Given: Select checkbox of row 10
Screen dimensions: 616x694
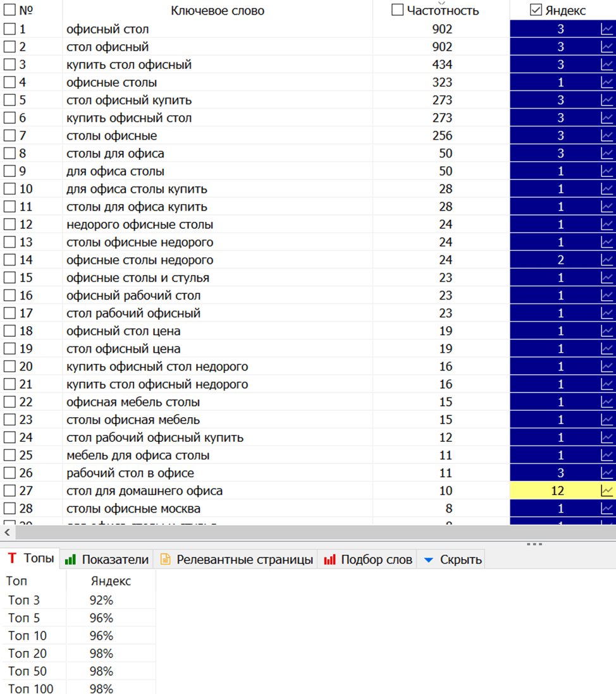Looking at the screenshot, I should tap(9, 189).
